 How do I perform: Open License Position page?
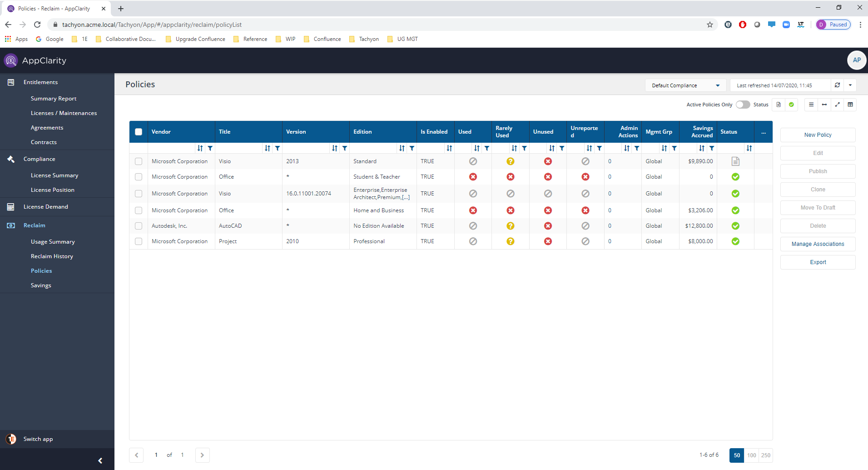tap(52, 190)
